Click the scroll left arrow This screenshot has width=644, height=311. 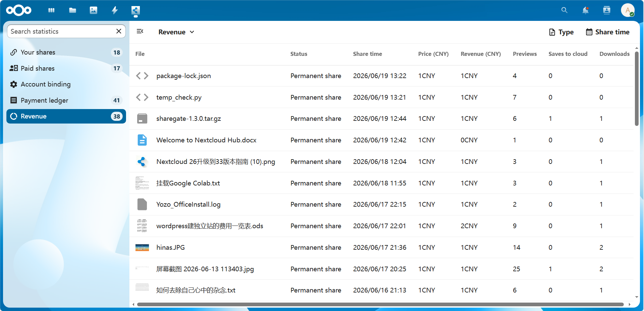(133, 304)
